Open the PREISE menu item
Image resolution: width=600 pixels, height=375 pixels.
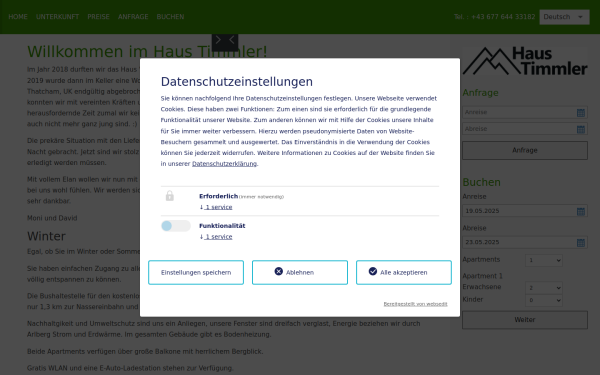tap(98, 17)
